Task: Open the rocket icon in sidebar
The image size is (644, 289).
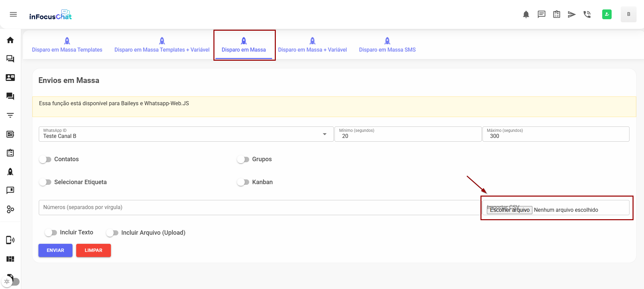Action: point(10,172)
